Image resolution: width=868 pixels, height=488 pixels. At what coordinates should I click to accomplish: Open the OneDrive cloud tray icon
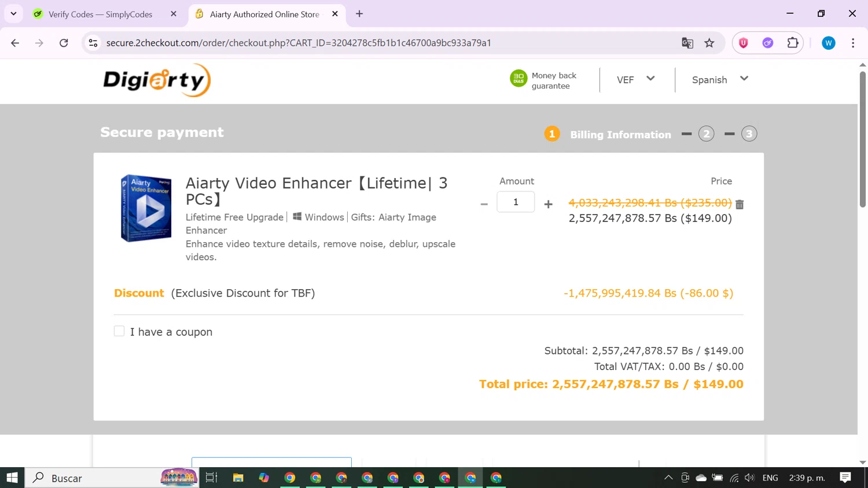[x=701, y=478]
